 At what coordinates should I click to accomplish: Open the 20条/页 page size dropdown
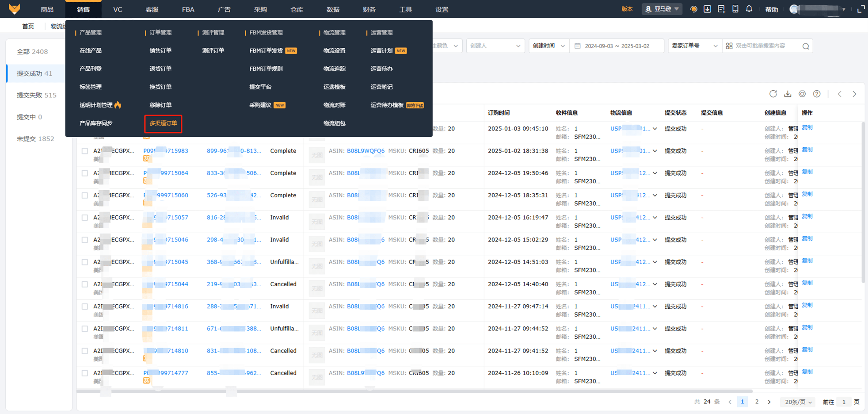pos(798,402)
